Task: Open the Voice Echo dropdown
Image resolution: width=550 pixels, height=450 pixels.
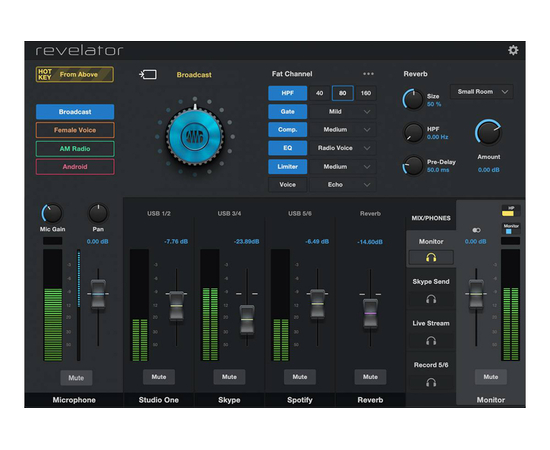Action: click(343, 184)
